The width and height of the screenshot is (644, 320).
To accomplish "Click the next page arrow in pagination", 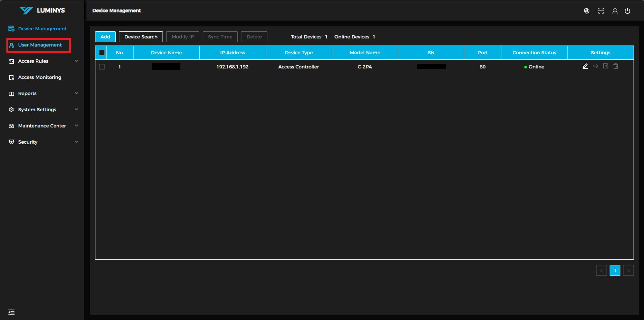I will click(x=628, y=270).
